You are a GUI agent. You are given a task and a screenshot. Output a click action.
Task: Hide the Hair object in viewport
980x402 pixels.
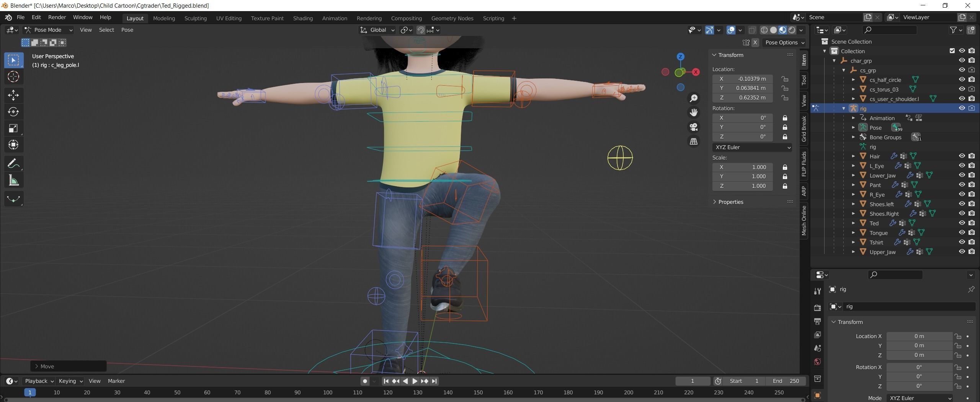coord(962,156)
